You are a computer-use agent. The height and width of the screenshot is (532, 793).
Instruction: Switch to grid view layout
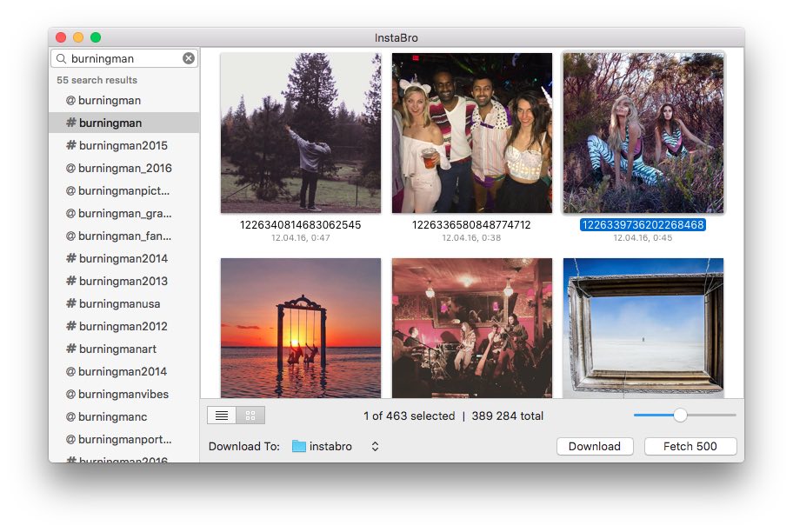(250, 416)
